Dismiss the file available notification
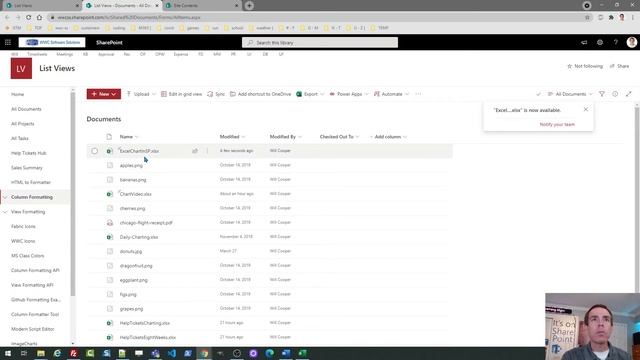Viewport: 640px width, 360px height. coord(586,109)
